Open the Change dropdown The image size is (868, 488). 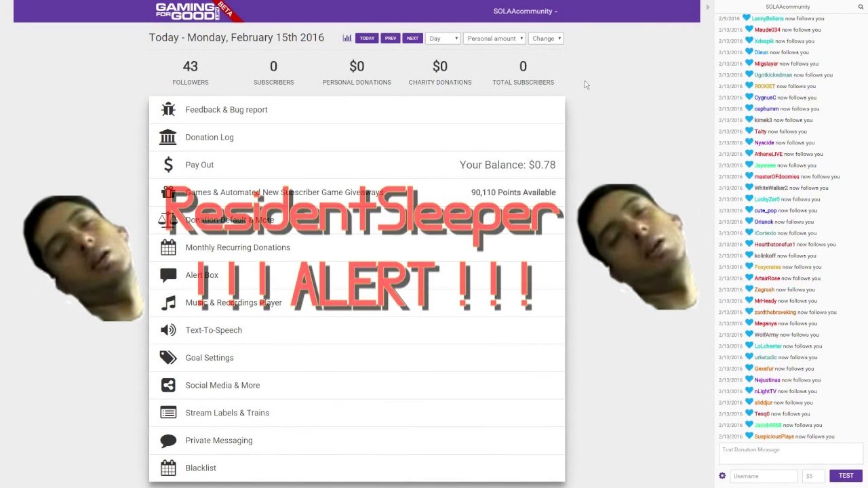pyautogui.click(x=546, y=39)
